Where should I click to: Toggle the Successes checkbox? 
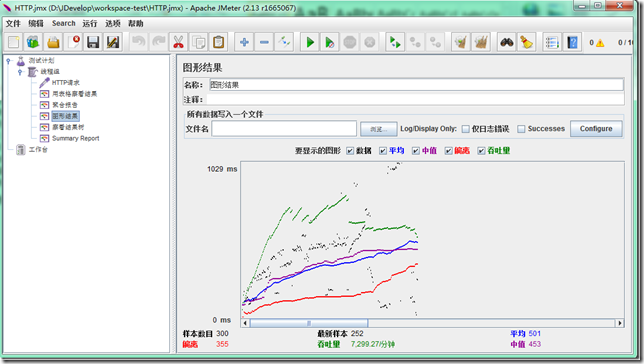(x=521, y=129)
